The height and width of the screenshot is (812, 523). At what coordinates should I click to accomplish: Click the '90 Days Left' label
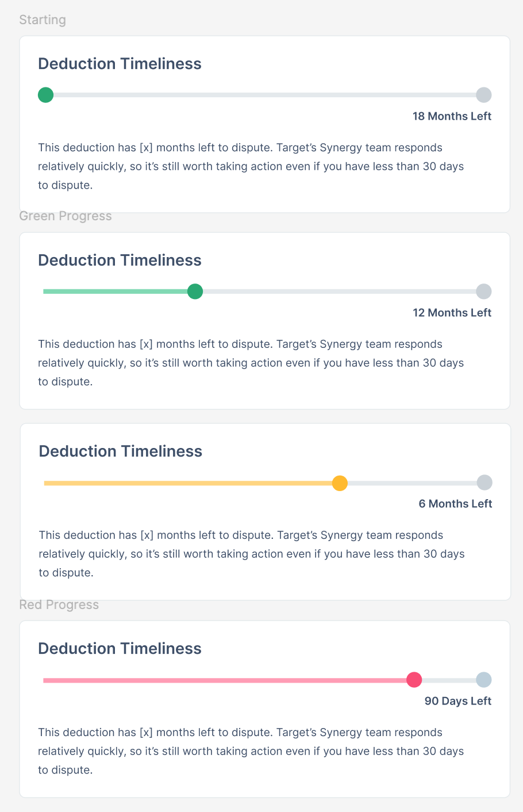[458, 701]
